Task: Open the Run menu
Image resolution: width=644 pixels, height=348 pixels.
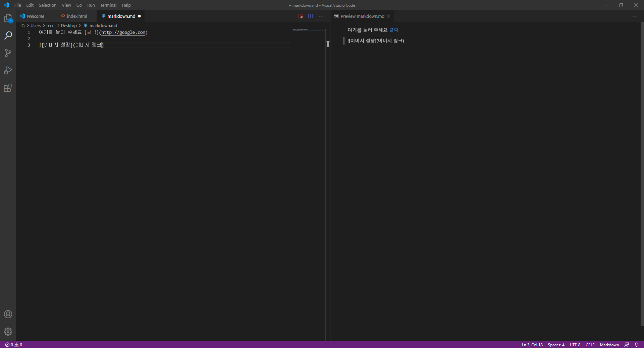Action: click(x=91, y=5)
